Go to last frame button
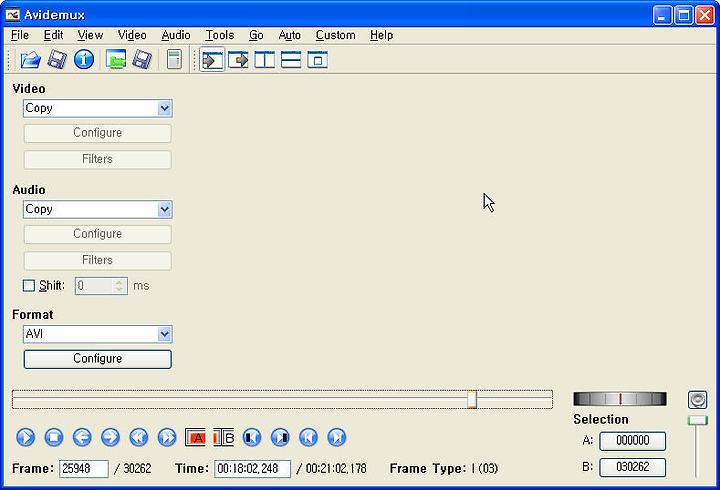 pos(337,437)
